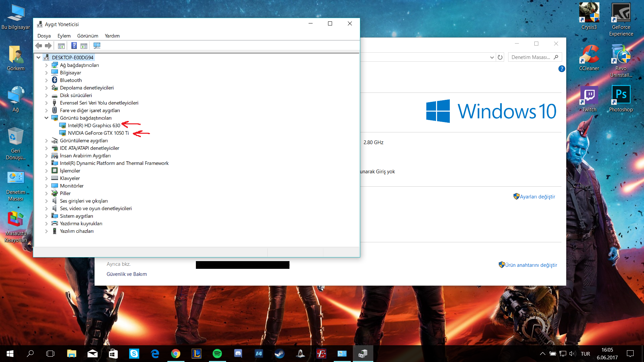Open the address bar history dropdown
Image resolution: width=644 pixels, height=362 pixels.
(492, 57)
